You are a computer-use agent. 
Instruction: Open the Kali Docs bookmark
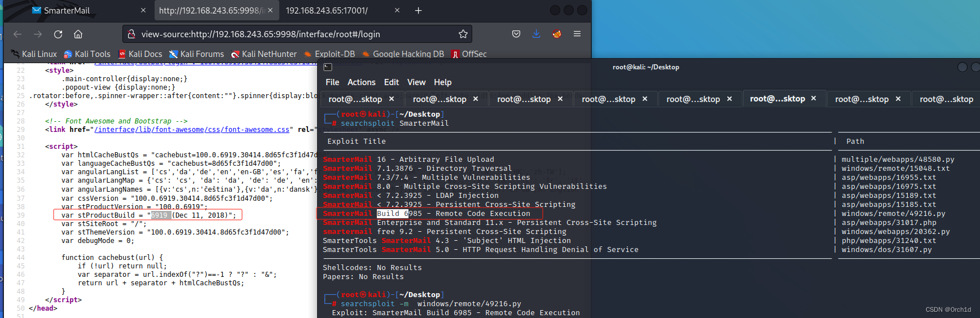click(x=140, y=54)
